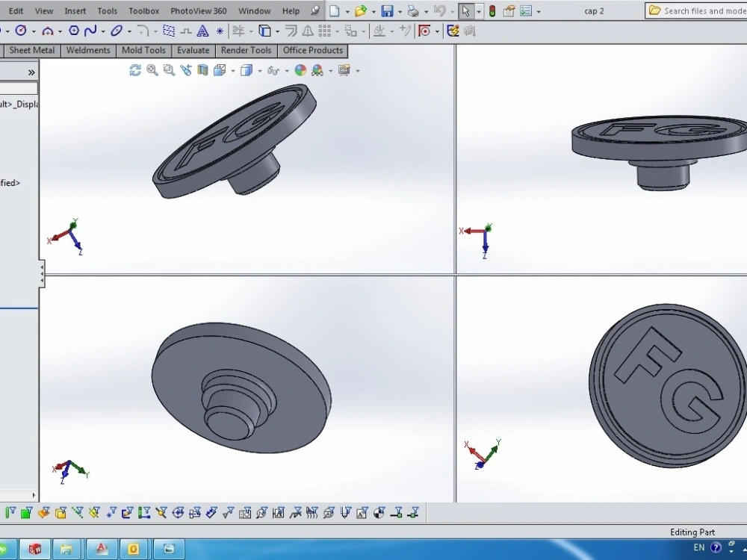Screen dimensions: 747x560
Task: Switch to the Mold Tools tab
Action: (143, 51)
